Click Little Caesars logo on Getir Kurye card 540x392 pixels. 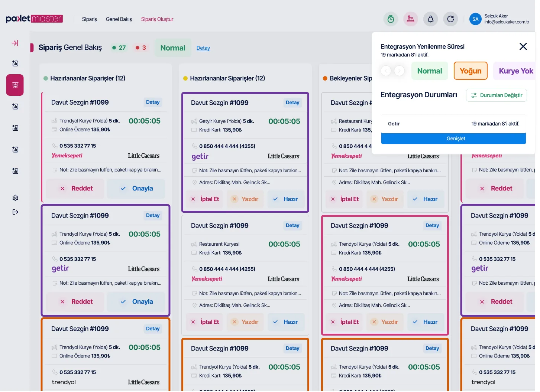[x=284, y=156]
